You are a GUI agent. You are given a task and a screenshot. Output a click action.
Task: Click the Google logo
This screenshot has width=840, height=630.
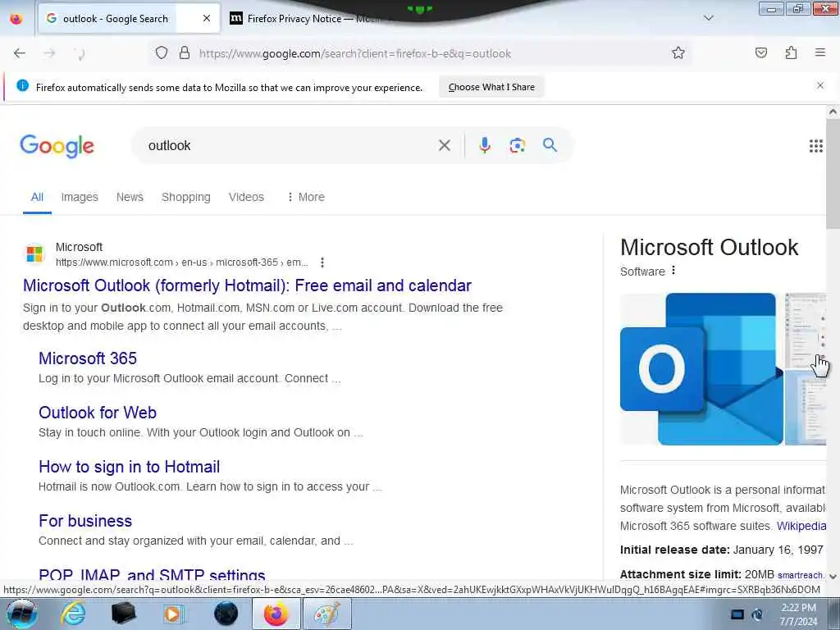pos(57,146)
